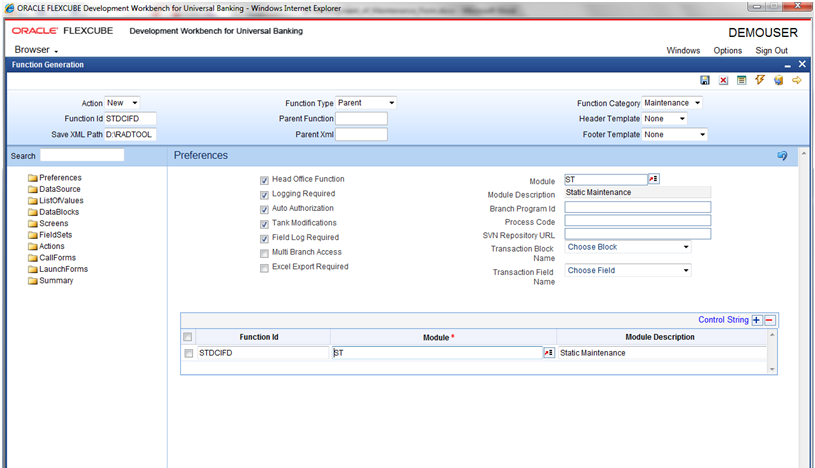Add a row with the Control String plus icon
Viewport: 815px width, 468px height.
[x=757, y=320]
